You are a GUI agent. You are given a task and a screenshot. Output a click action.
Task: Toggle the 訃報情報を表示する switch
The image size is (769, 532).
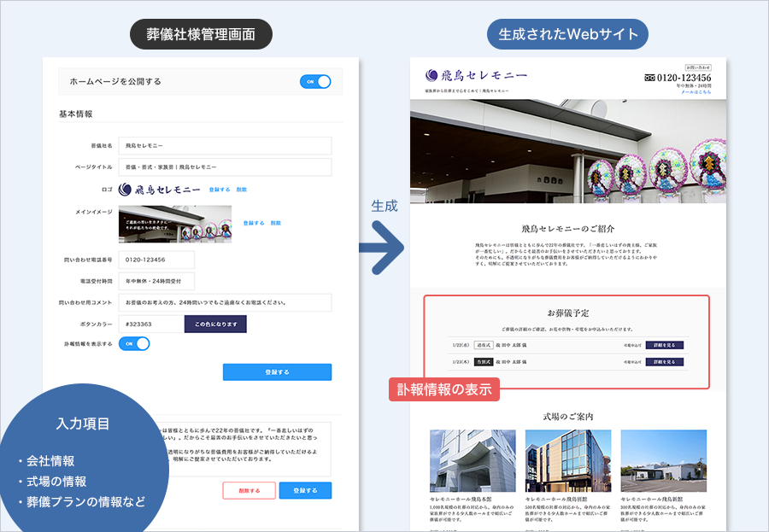134,344
